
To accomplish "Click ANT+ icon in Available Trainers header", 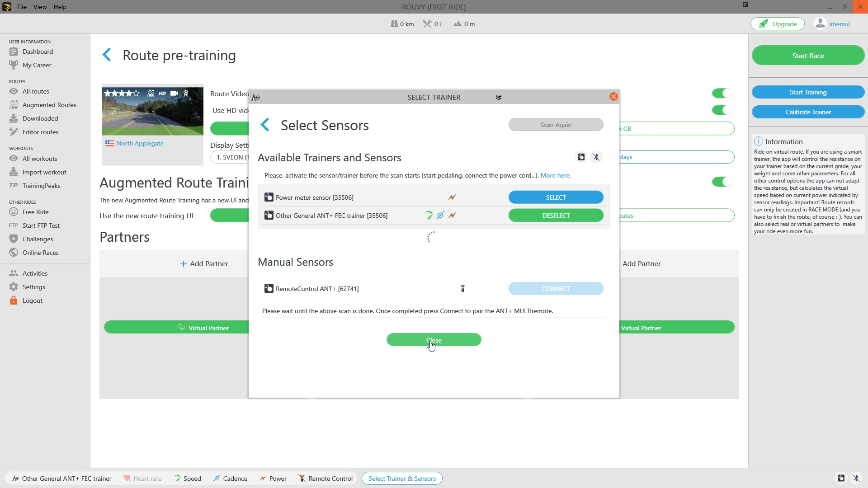I will pos(581,157).
